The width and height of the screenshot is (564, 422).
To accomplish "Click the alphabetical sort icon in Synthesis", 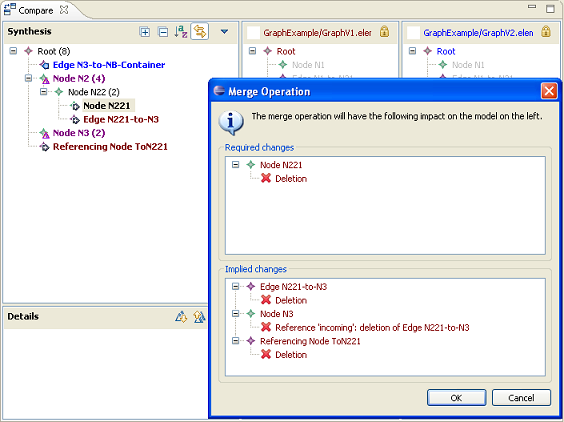I will (x=181, y=32).
